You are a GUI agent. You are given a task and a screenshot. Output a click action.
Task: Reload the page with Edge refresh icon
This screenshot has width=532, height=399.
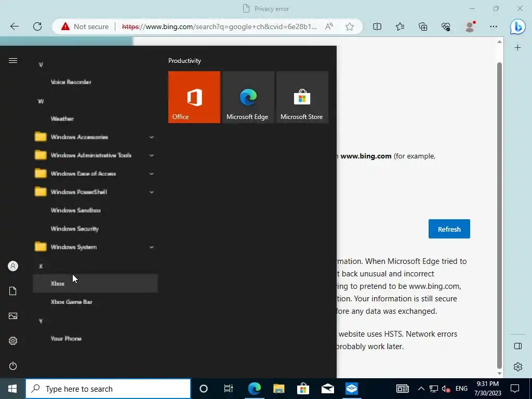pyautogui.click(x=37, y=26)
